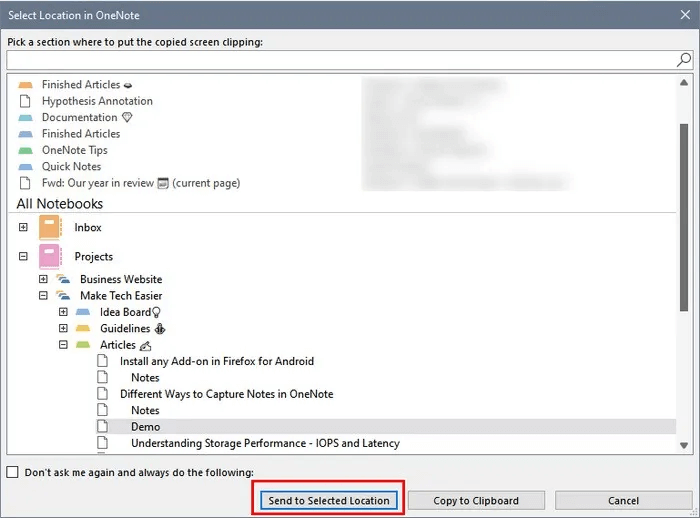Expand the Inbox notebook
The height and width of the screenshot is (518, 700).
tap(23, 227)
